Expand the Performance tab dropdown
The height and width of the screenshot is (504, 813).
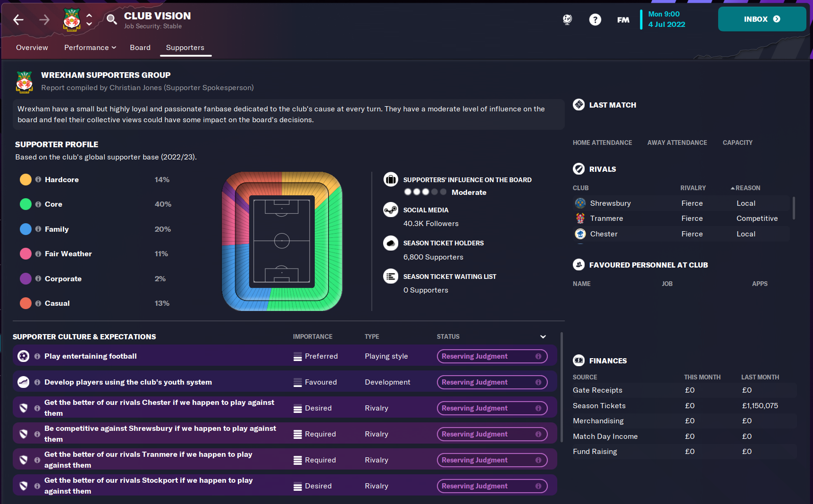(x=90, y=48)
